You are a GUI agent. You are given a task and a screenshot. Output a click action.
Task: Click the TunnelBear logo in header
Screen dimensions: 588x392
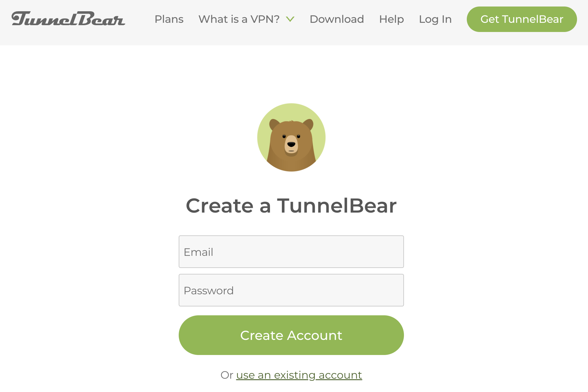[x=68, y=18]
